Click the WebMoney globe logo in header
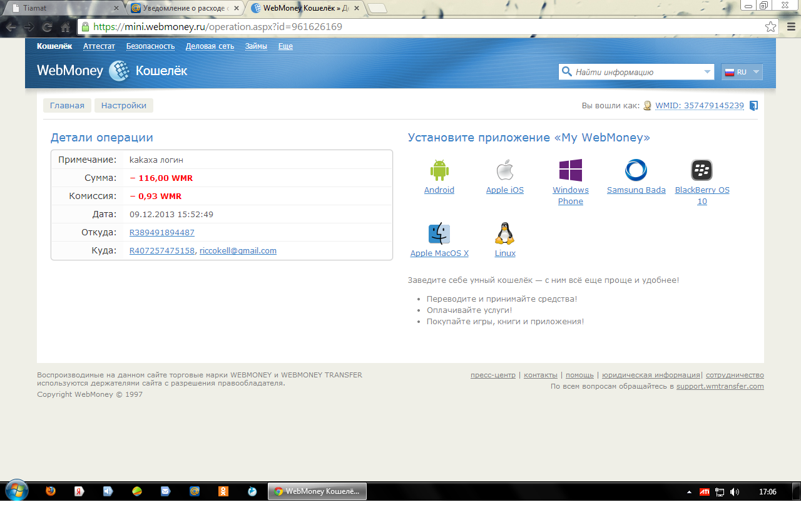801x532 pixels. (x=119, y=71)
